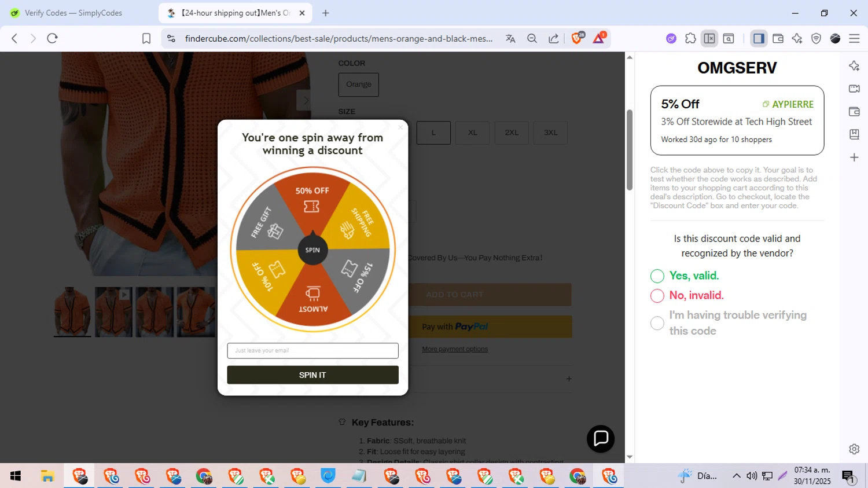This screenshot has height=488, width=868.
Task: Open Leo AI sparkle icon in toolbar
Action: [797, 38]
